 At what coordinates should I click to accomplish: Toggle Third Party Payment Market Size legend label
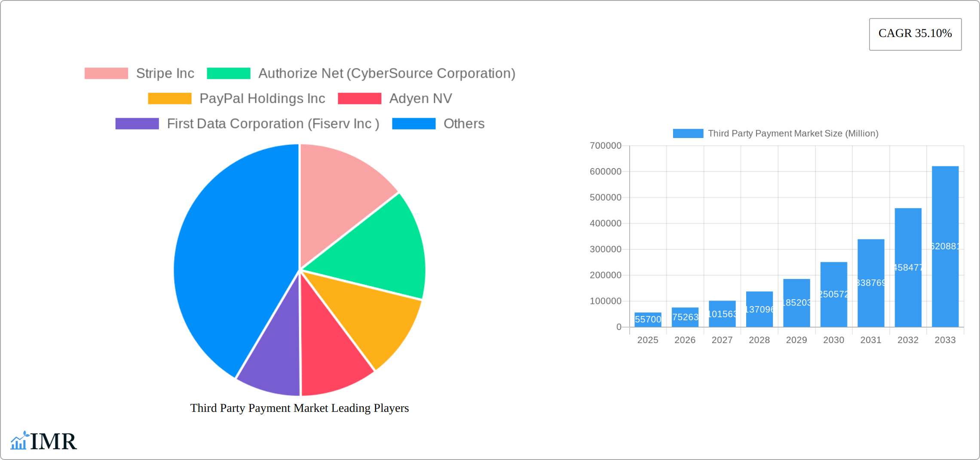793,134
